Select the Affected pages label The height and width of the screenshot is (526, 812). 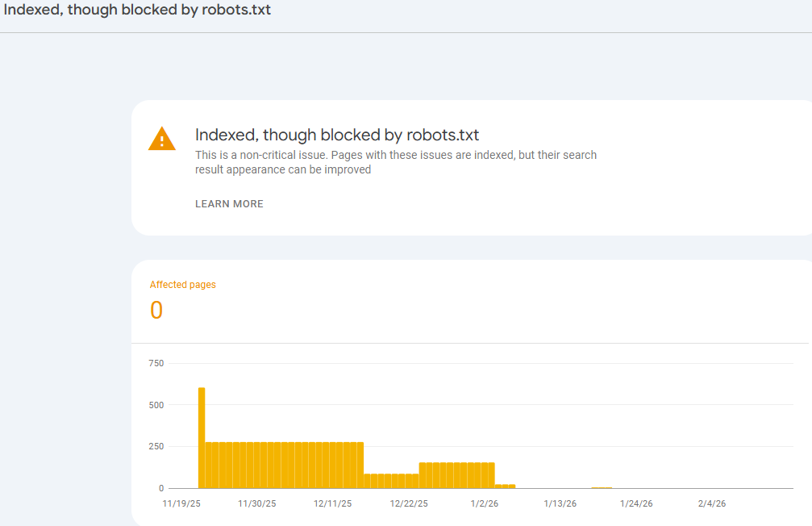click(183, 285)
